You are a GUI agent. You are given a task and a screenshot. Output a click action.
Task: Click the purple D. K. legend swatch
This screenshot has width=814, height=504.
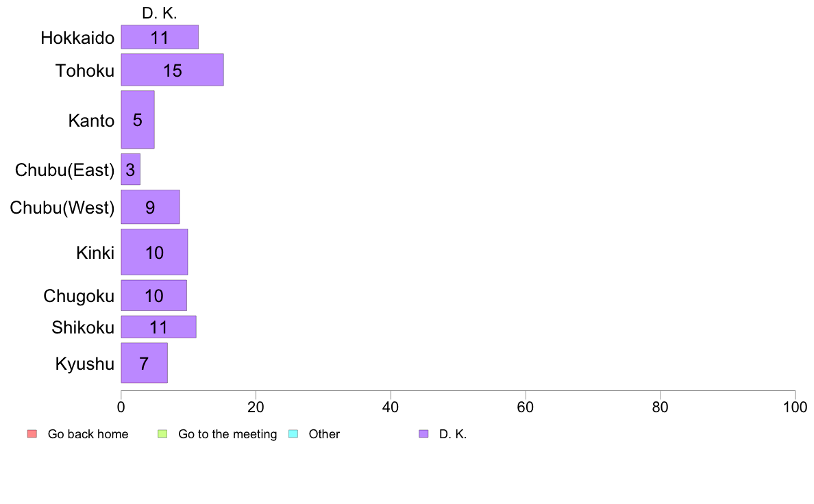click(423, 434)
